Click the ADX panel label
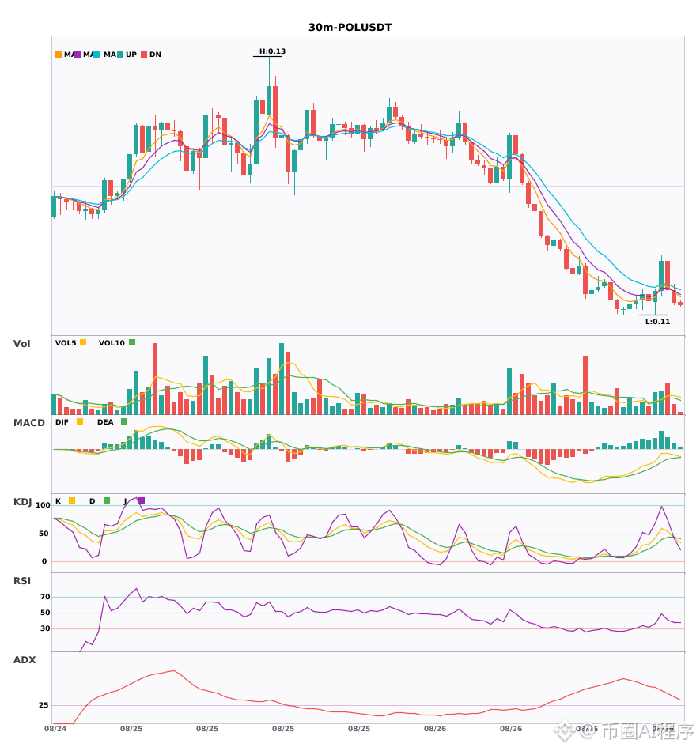 point(25,659)
